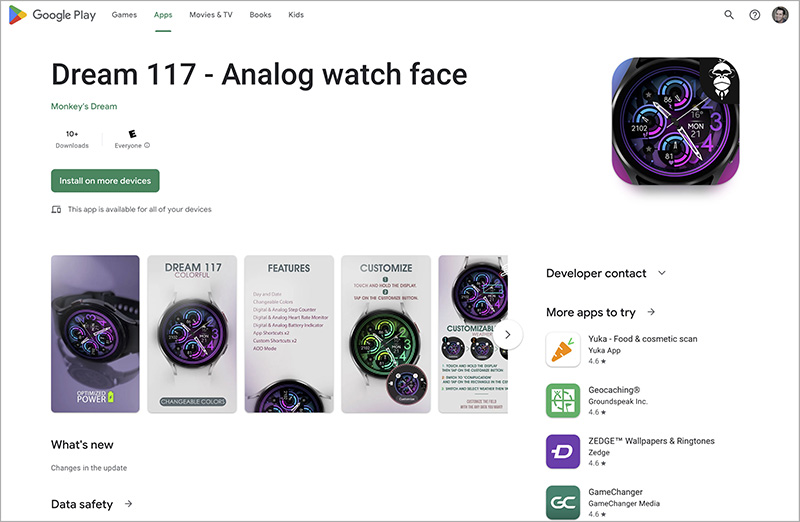Open the Features screenshot thumbnail
Image resolution: width=800 pixels, height=522 pixels.
(x=289, y=334)
